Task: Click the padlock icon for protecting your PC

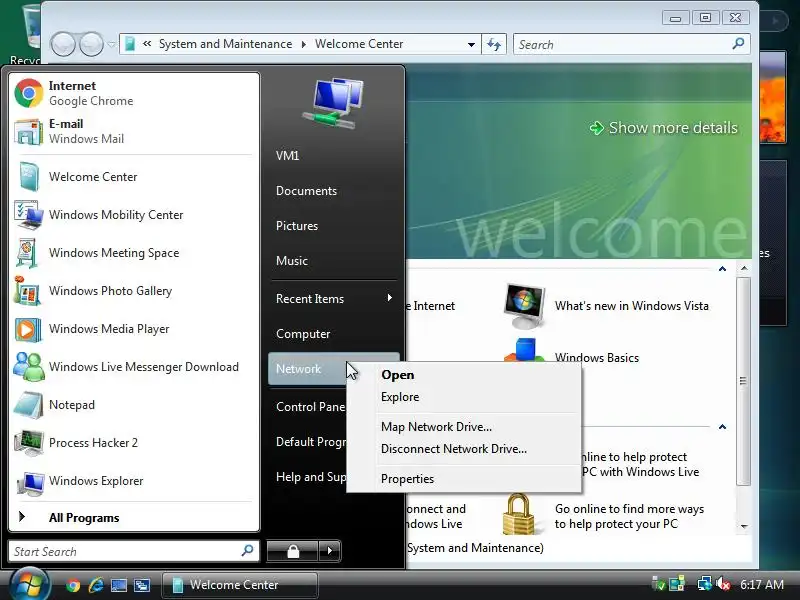Action: (518, 514)
